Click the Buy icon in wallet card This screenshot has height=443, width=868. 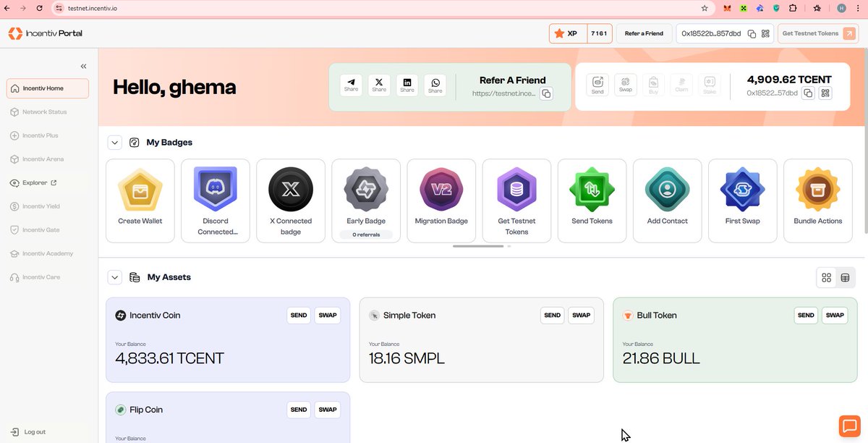tap(653, 85)
